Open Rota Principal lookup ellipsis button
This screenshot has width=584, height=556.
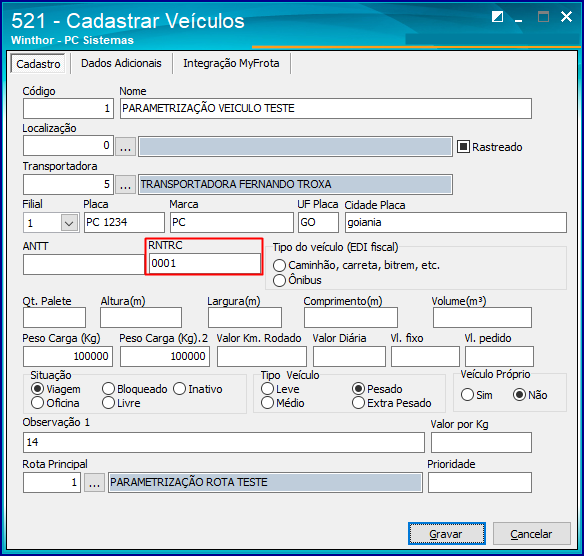(94, 482)
